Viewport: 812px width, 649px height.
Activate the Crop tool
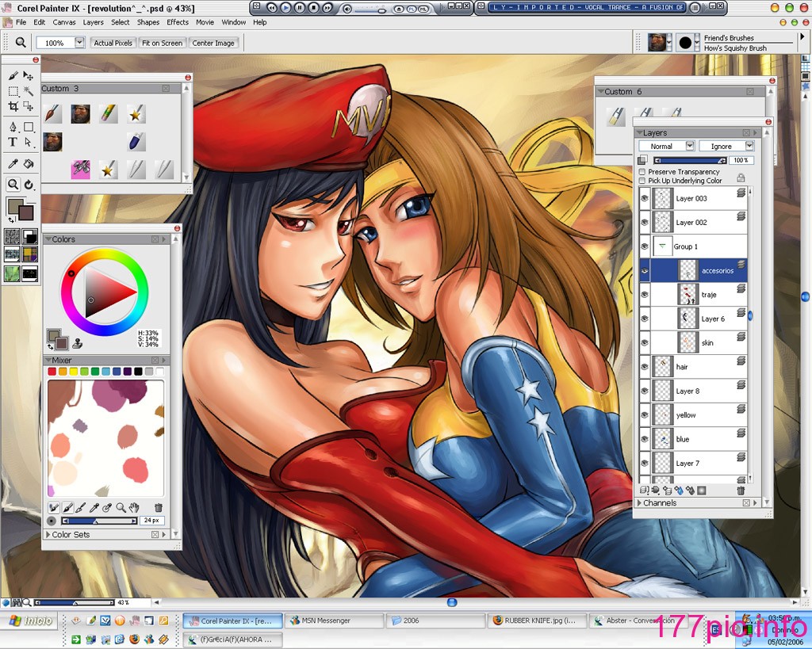13,107
